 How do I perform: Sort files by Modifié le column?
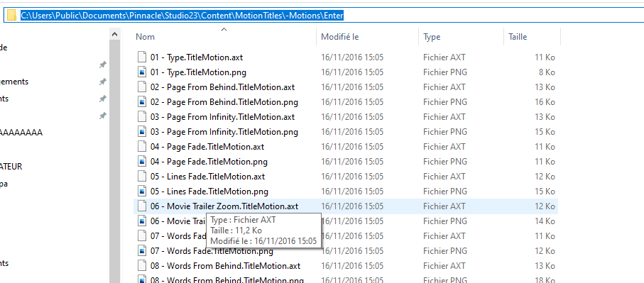pos(340,36)
